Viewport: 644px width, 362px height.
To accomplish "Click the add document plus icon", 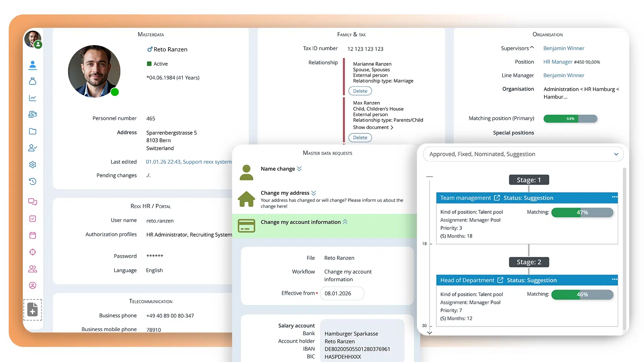I will pyautogui.click(x=33, y=309).
